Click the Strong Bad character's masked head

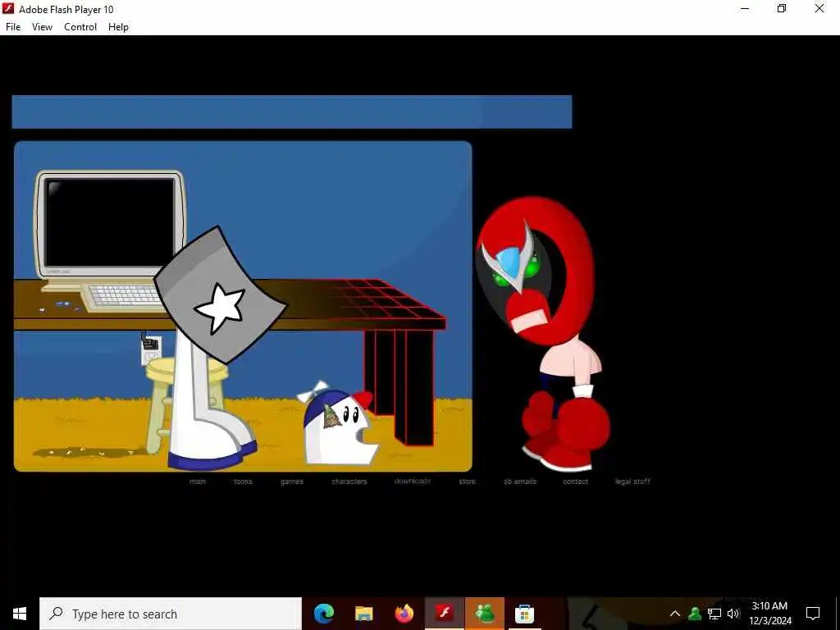click(x=535, y=271)
